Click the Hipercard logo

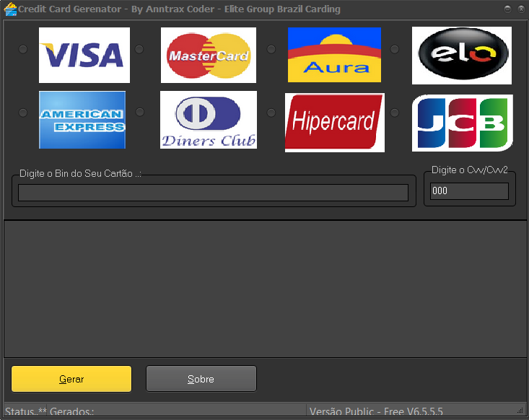[335, 123]
